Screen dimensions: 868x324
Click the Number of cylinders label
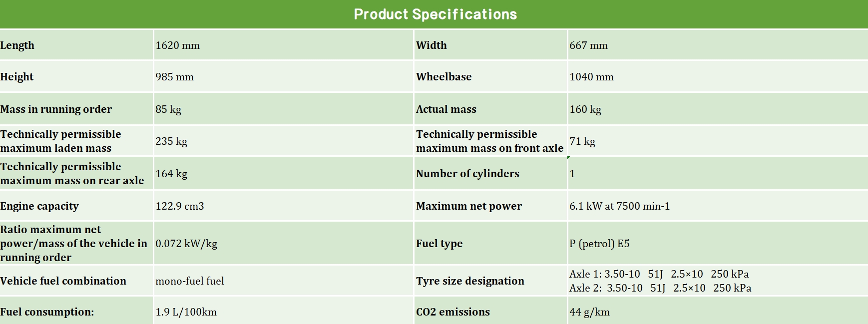[x=467, y=174]
